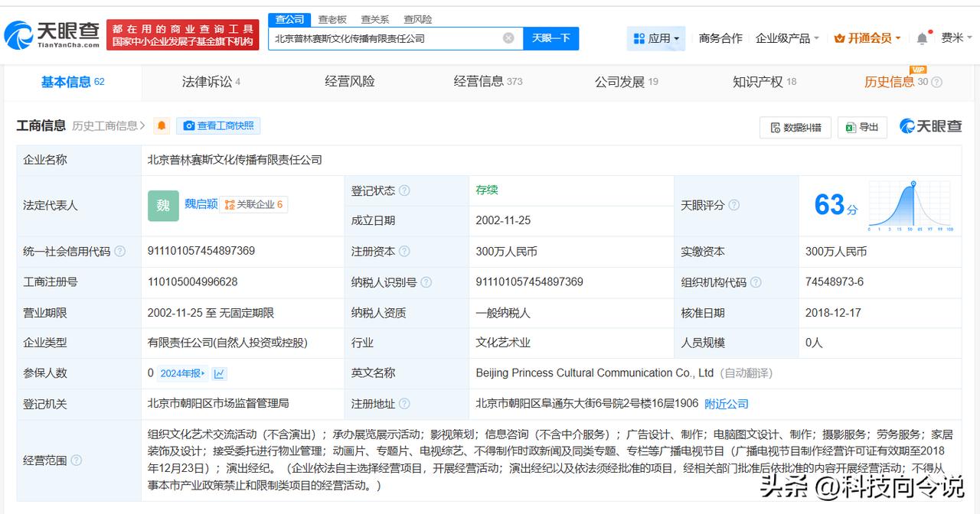Screen dimensions: 980x514
Task: Switch to the 经营信息 tab
Action: [488, 82]
